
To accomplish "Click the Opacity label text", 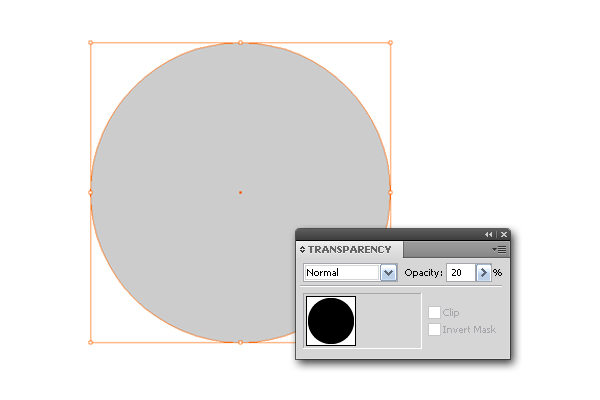I will click(424, 273).
